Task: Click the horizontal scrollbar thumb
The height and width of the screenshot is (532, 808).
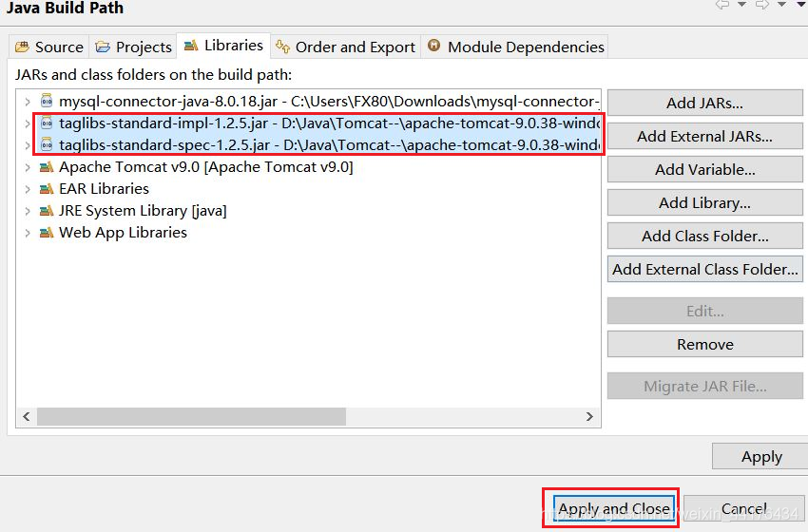Action: click(191, 417)
